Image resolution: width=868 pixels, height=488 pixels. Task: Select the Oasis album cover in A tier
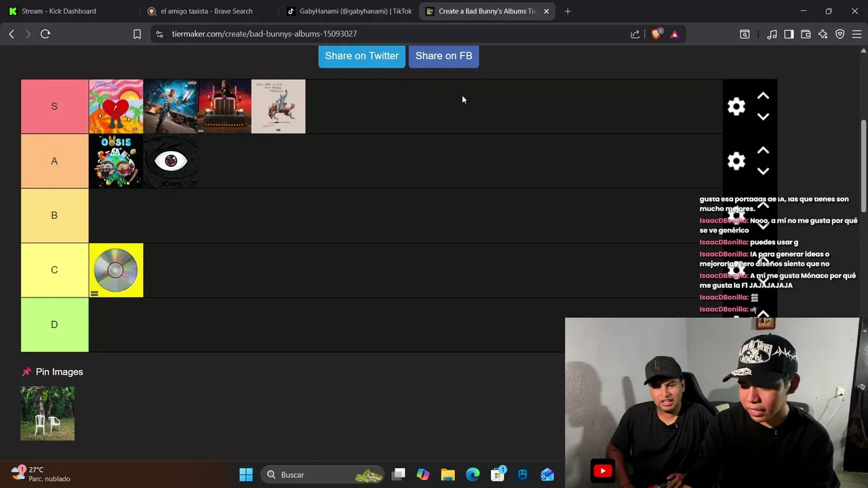[116, 161]
